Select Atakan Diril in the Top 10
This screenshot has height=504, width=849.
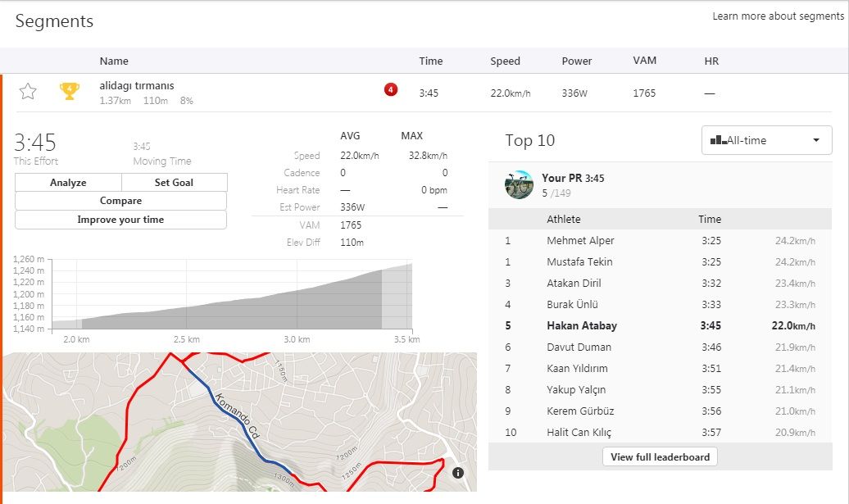click(x=574, y=284)
